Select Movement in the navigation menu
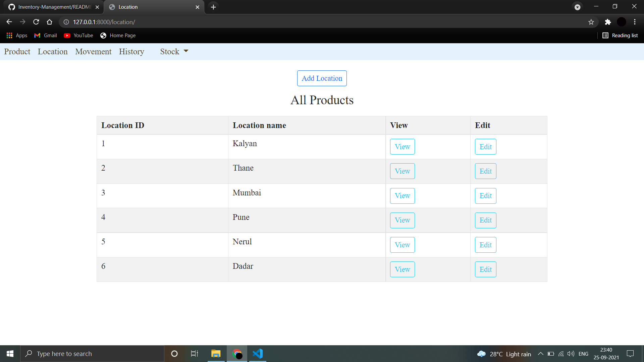Viewport: 644px width, 362px height. (93, 51)
